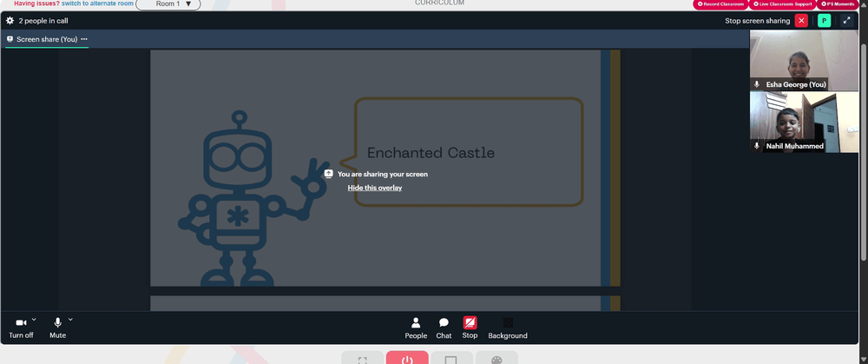Click the expand-frame icon below call
868x364 pixels.
point(363,358)
